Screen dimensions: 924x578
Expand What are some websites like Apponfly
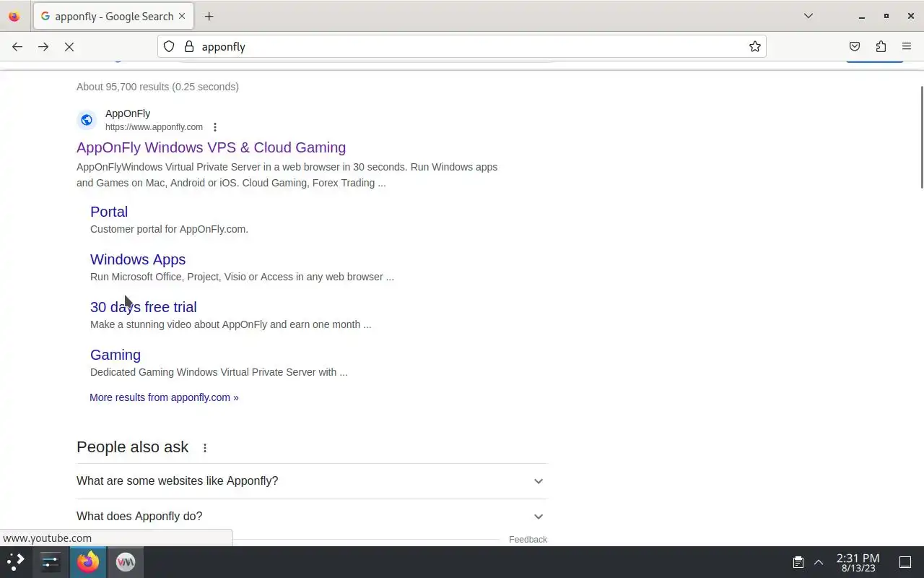click(x=311, y=481)
